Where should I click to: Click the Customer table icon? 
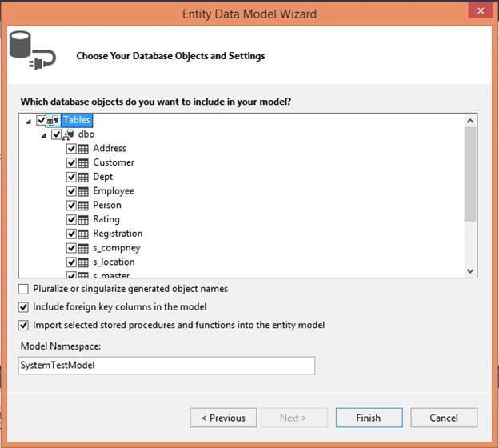[x=83, y=163]
